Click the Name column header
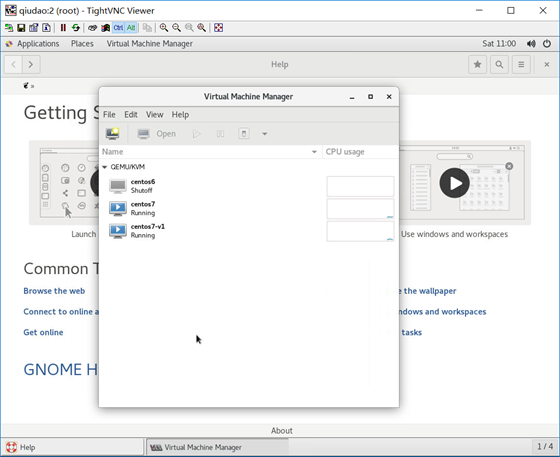The image size is (560, 457). [x=211, y=152]
